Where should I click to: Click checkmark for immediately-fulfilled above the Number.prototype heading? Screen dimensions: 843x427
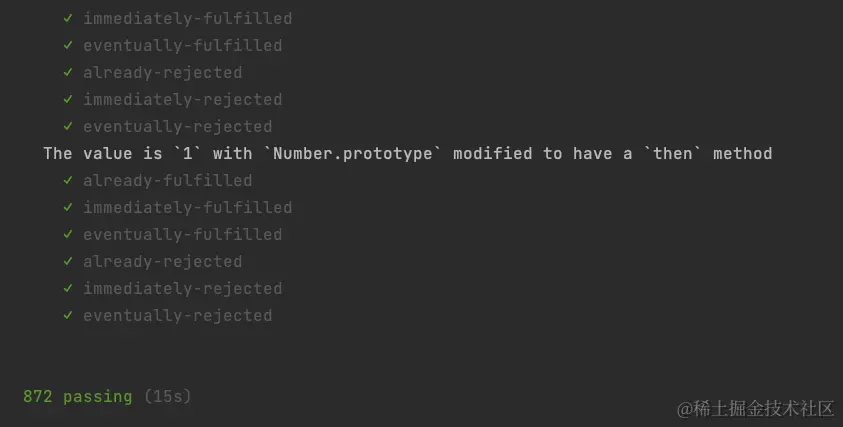[x=68, y=19]
